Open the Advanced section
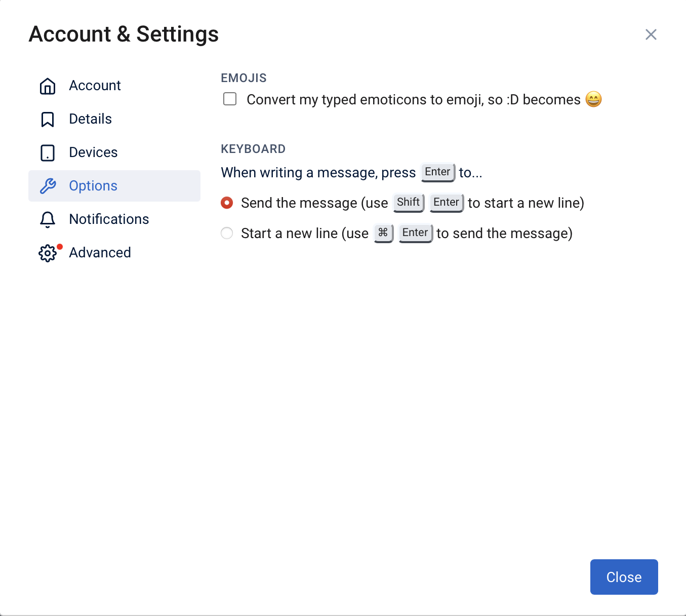Screen dimensions: 686x616 tap(100, 253)
